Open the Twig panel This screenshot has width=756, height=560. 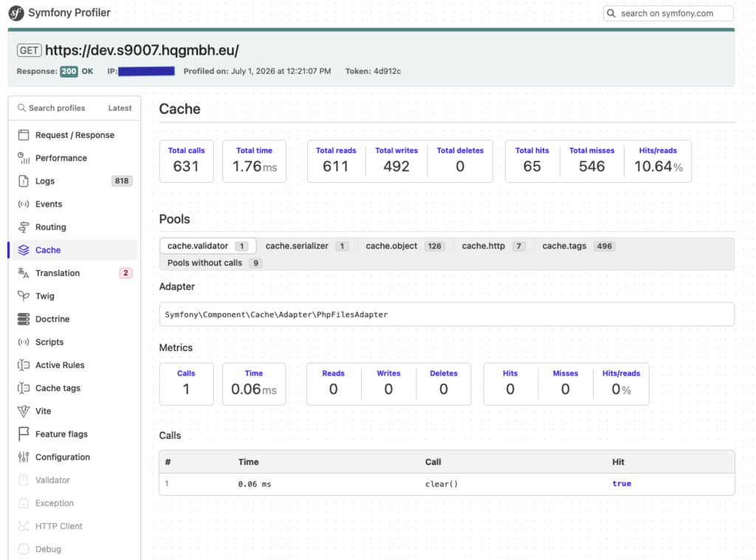point(75,296)
